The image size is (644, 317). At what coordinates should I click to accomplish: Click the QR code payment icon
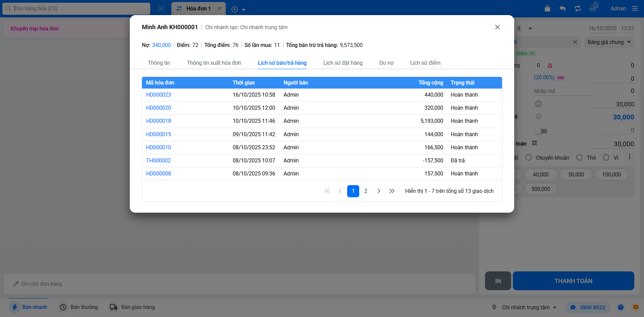[x=535, y=143]
